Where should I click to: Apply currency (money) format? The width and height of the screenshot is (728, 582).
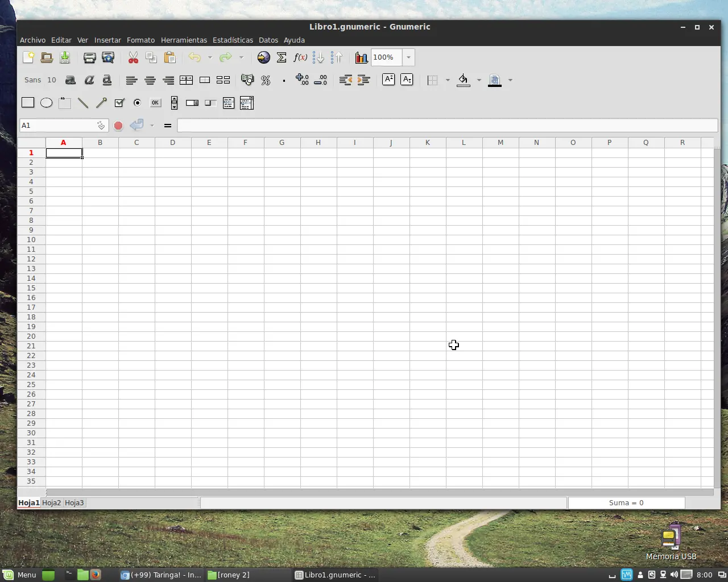click(247, 80)
